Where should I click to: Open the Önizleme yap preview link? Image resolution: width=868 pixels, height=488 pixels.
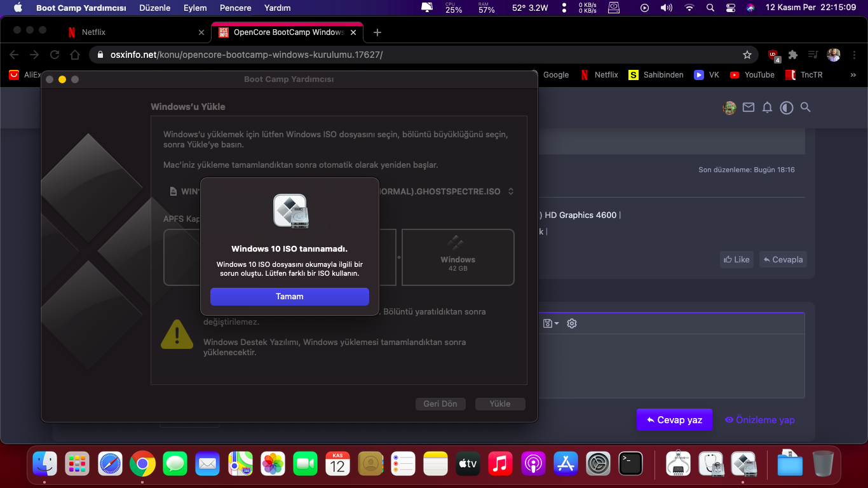(759, 420)
